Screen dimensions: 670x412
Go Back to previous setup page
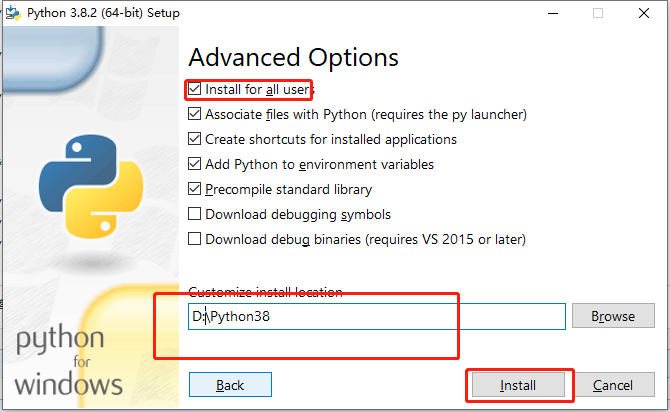tap(230, 385)
